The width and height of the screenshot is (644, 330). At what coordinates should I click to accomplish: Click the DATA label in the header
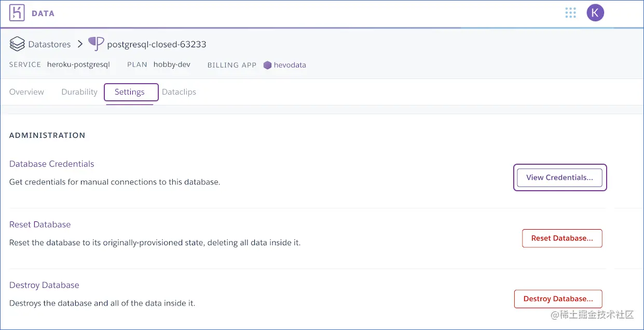click(x=43, y=13)
